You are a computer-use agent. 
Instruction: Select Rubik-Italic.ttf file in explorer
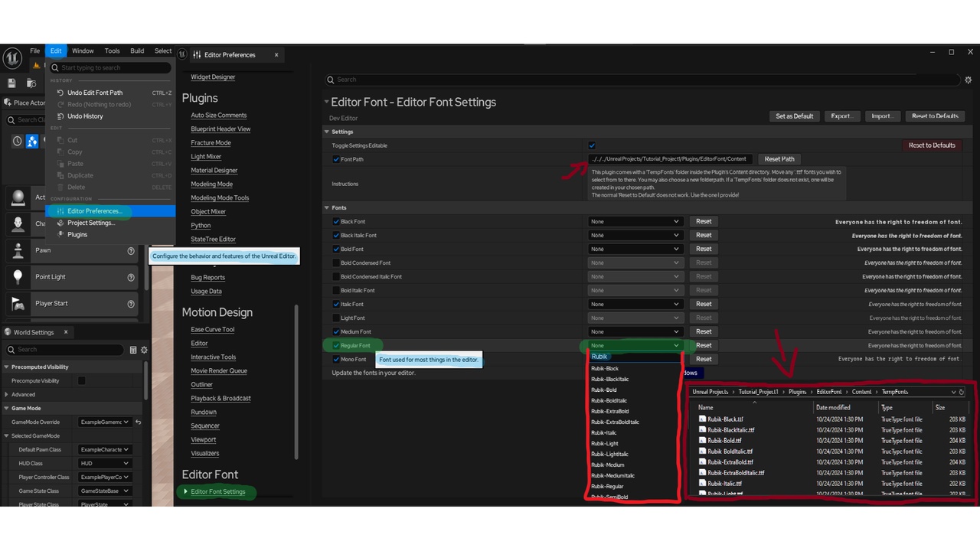[724, 484]
